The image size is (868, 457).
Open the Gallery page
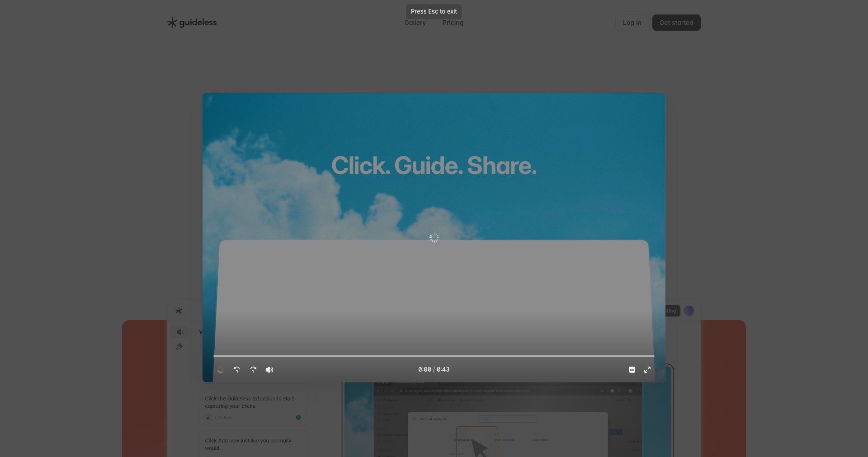click(415, 23)
